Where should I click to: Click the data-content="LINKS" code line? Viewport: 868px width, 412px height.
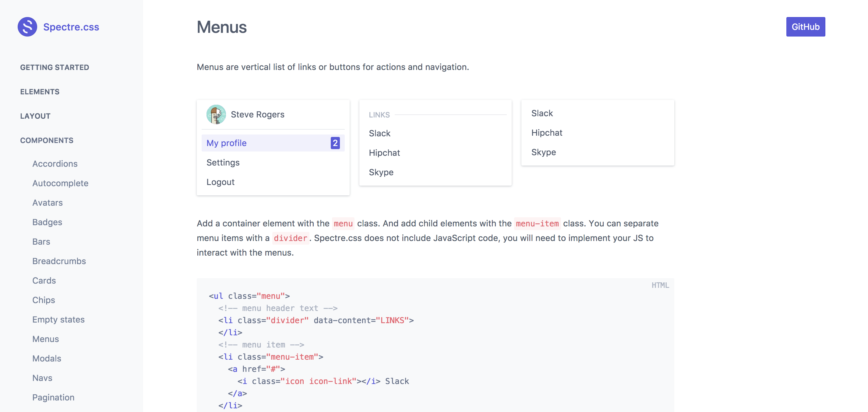pyautogui.click(x=316, y=320)
